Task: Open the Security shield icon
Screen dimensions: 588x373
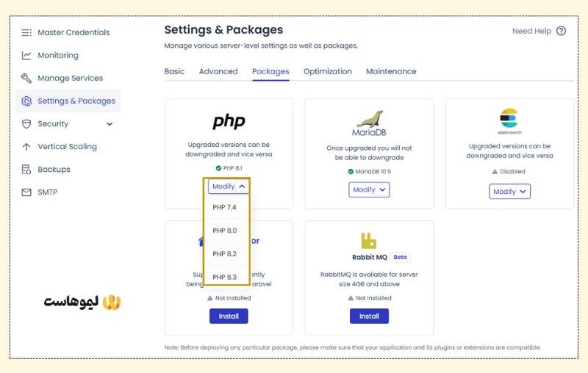Action: (26, 124)
